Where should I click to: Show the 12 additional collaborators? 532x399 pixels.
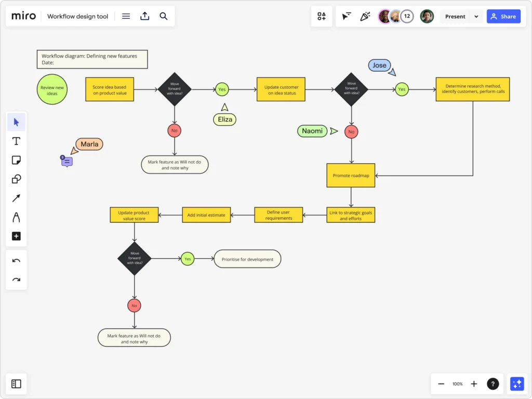(x=407, y=17)
